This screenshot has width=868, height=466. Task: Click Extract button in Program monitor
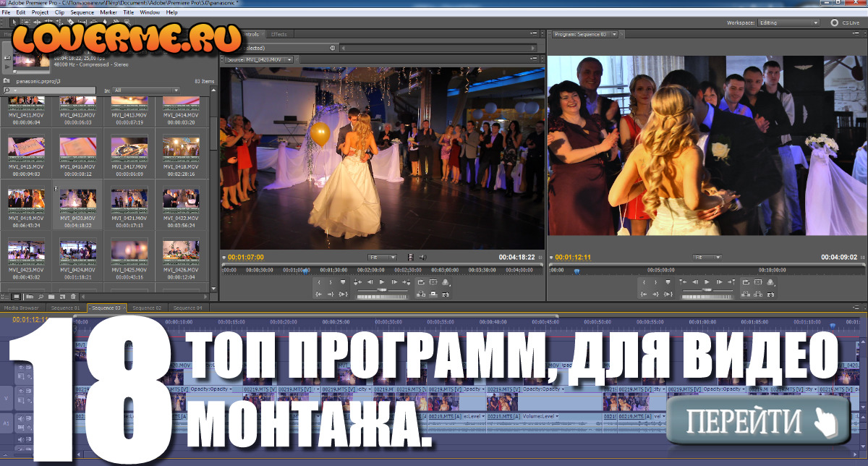click(758, 294)
